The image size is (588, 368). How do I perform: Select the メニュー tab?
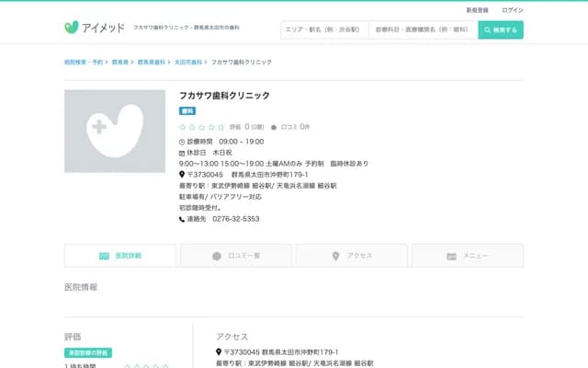click(468, 256)
